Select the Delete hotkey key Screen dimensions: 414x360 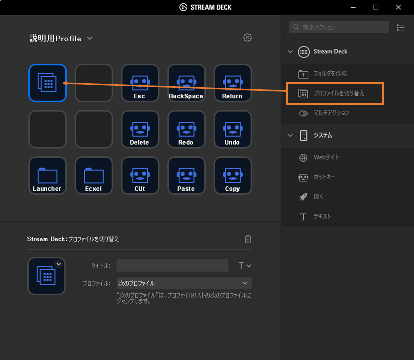pyautogui.click(x=140, y=129)
